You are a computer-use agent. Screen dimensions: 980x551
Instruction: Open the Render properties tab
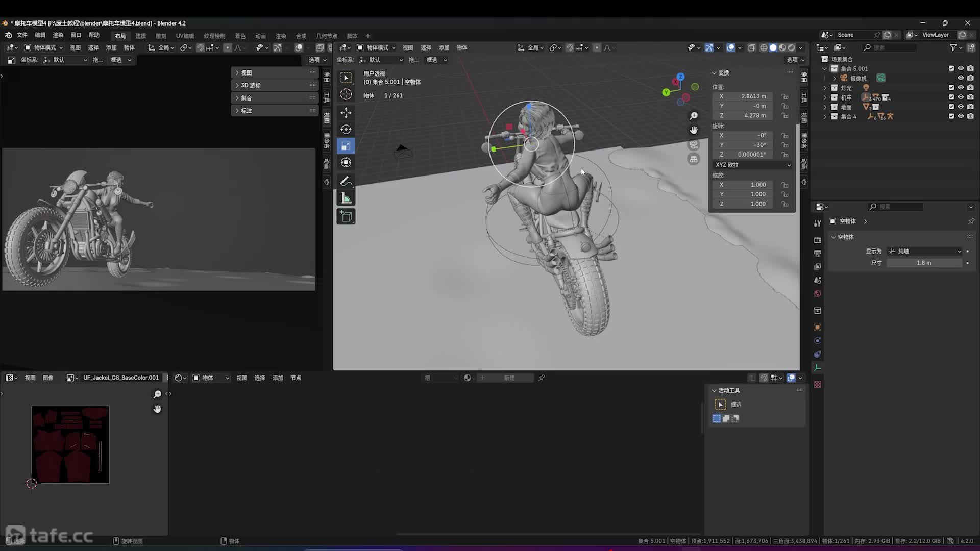pyautogui.click(x=817, y=240)
